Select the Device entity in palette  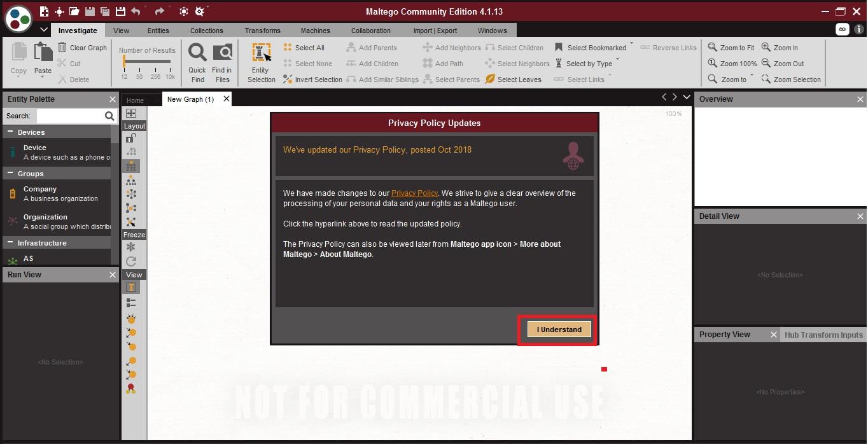pos(57,152)
